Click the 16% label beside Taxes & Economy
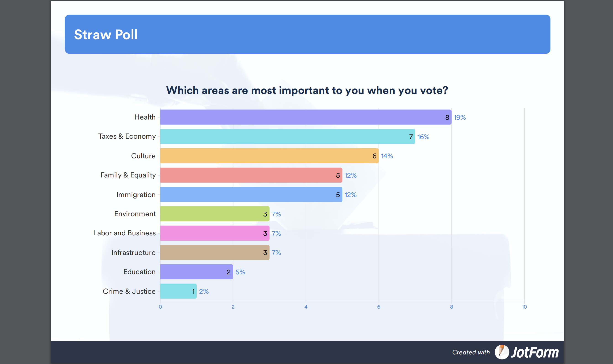This screenshot has height=364, width=613. [423, 137]
